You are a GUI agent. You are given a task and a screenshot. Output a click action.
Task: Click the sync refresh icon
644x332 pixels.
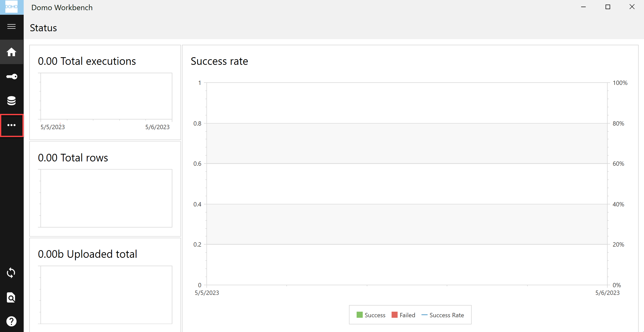coord(11,273)
